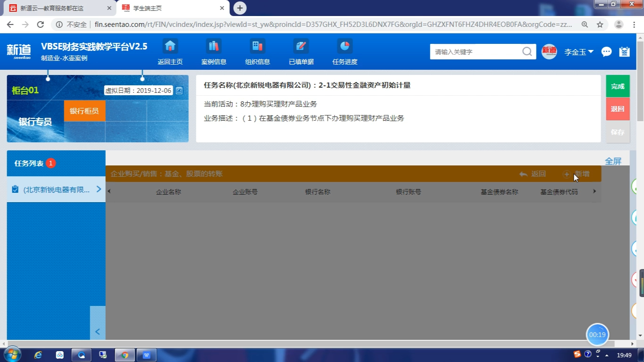Open Chrome profile avatar icon
This screenshot has height=362, width=644.
(619, 25)
